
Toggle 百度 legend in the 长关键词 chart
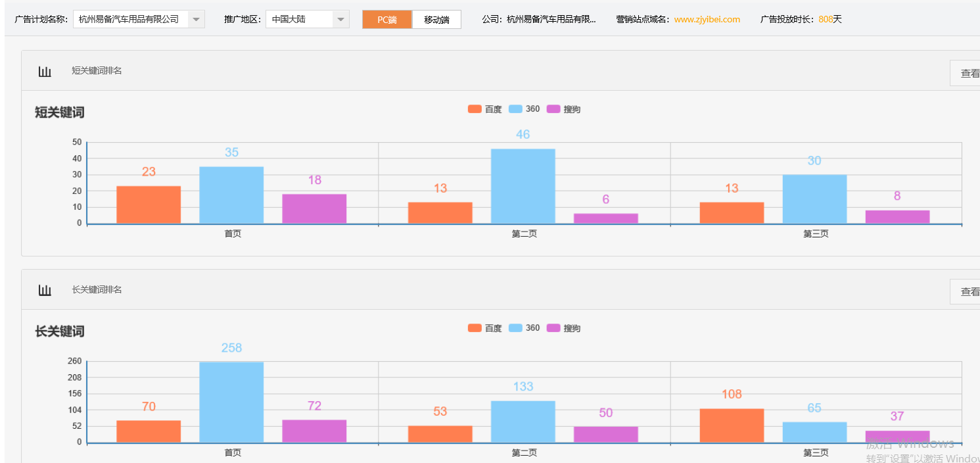click(x=484, y=328)
